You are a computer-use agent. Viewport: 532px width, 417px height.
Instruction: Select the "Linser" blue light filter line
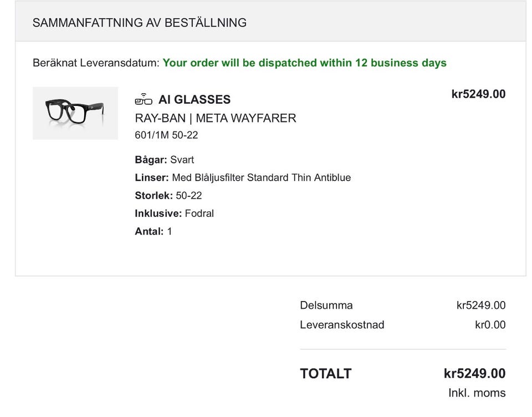243,177
